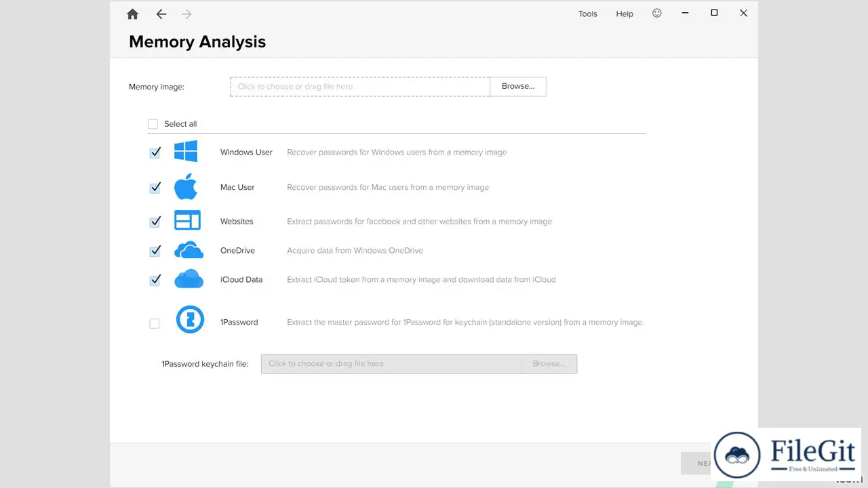Uncheck the Windows User checkbox
Image resolution: width=868 pixels, height=488 pixels.
click(x=155, y=153)
